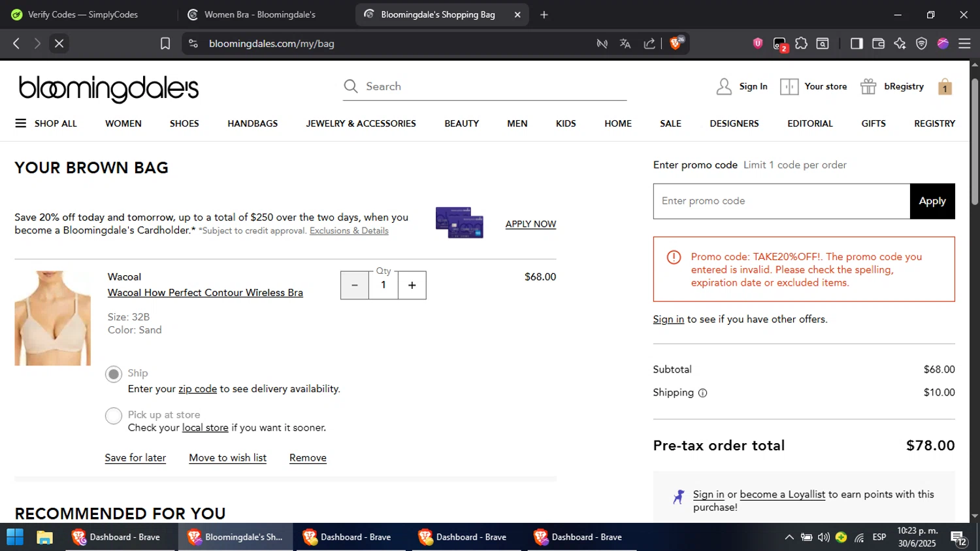Open Brave VPN shield icon
980x551 pixels.
coord(921,44)
